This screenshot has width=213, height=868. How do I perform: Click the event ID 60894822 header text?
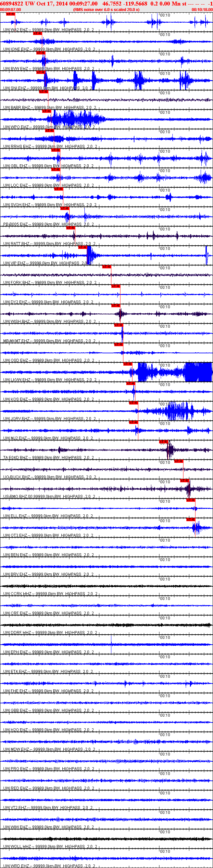pos(11,3)
